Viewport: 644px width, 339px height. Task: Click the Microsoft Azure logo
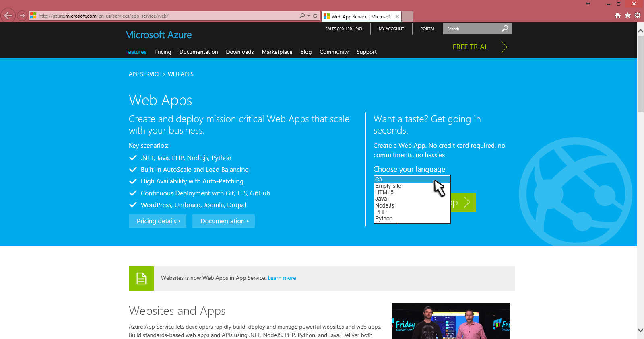coord(158,35)
